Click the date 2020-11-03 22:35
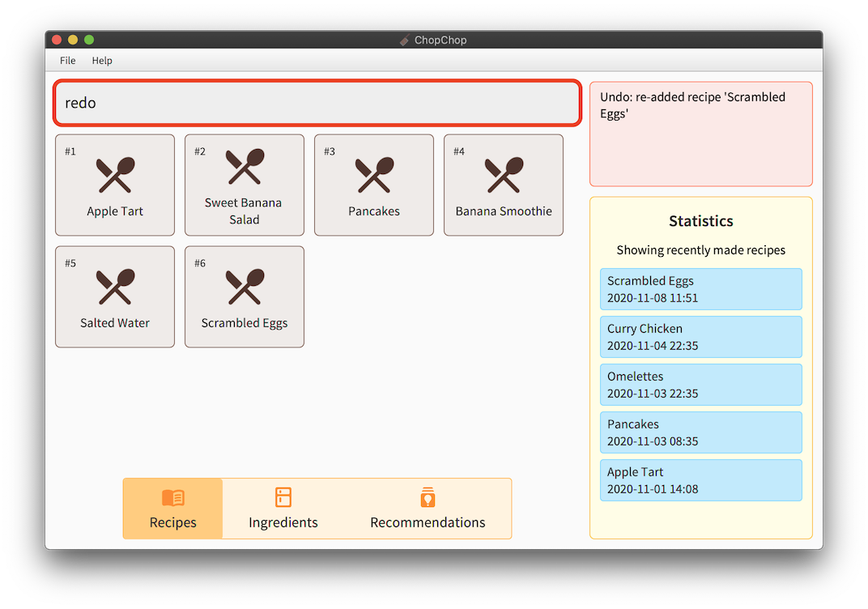The image size is (868, 609). tap(653, 394)
